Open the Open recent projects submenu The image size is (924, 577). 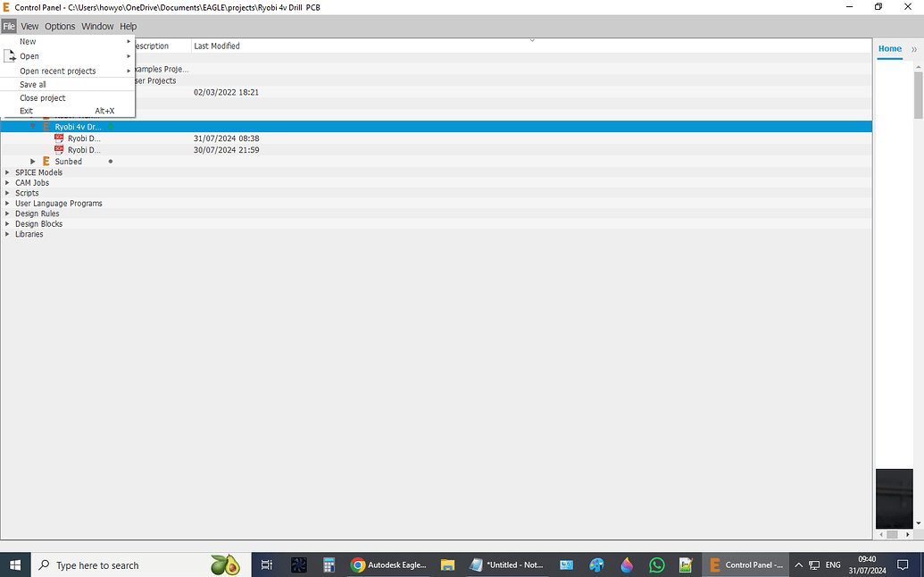(55, 70)
